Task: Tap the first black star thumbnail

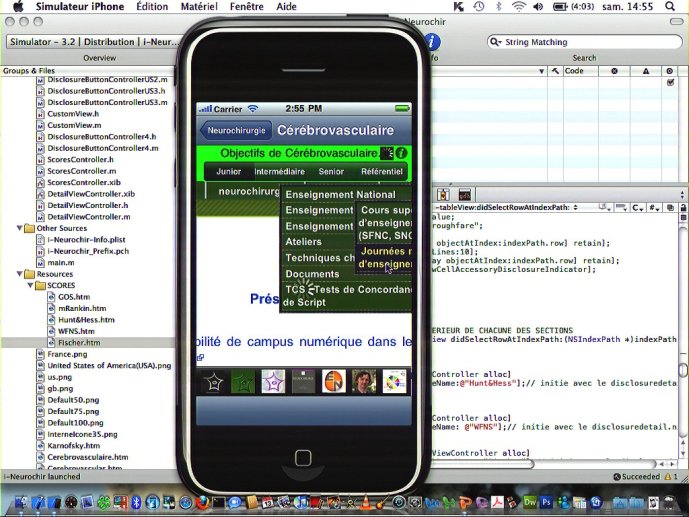Action: point(213,382)
